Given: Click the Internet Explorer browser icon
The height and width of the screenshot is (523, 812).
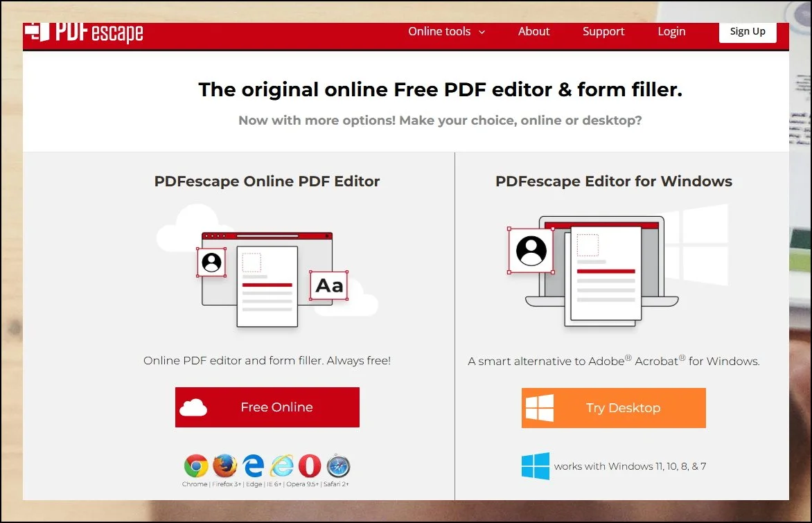Looking at the screenshot, I should tap(281, 466).
